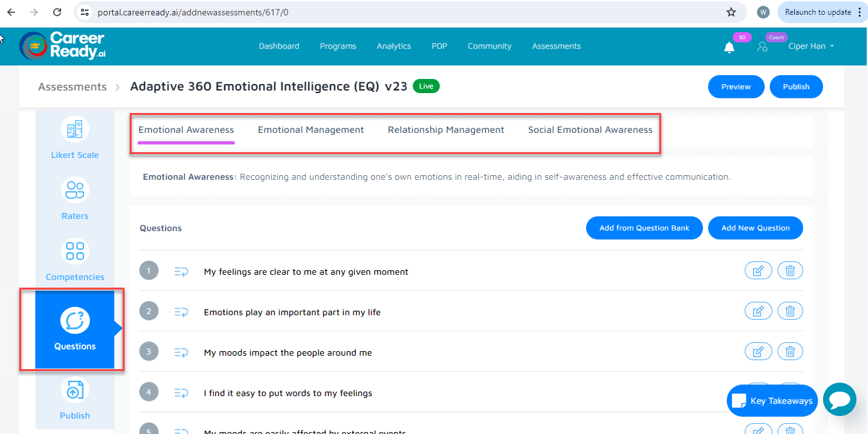Image resolution: width=868 pixels, height=434 pixels.
Task: Click the reorder icon beside question 4
Action: 180,392
